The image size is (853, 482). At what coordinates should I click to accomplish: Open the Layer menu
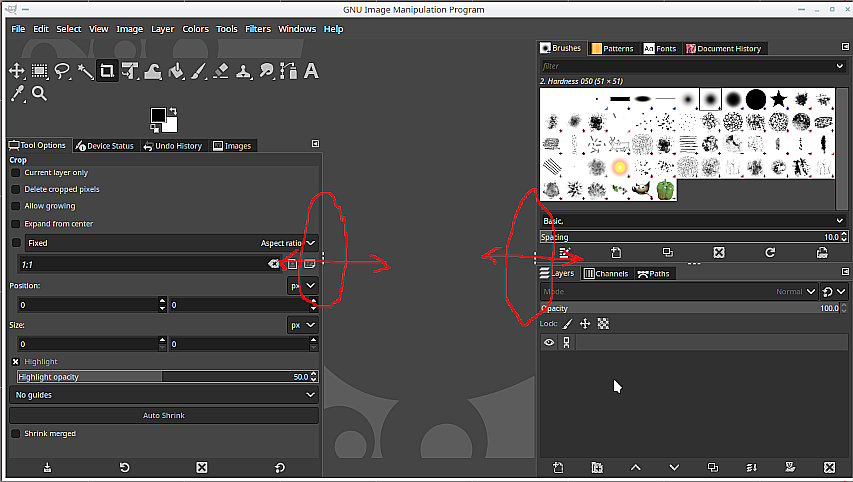162,29
